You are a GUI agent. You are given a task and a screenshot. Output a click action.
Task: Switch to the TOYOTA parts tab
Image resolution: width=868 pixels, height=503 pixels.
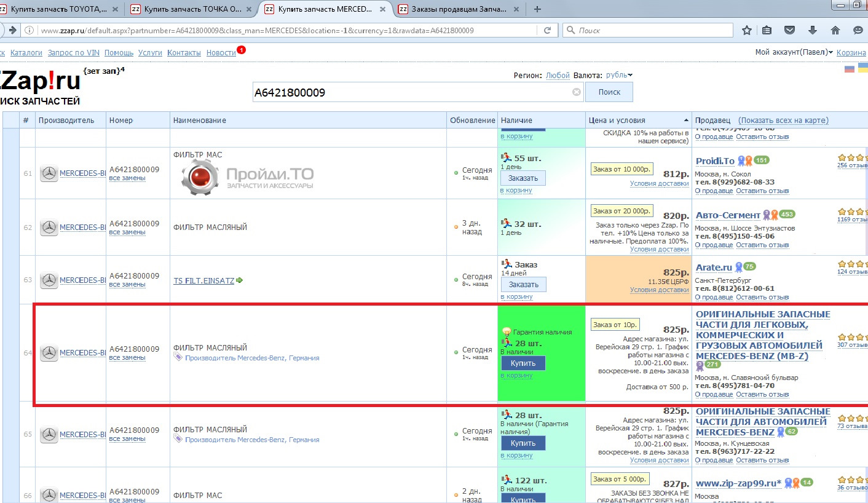(58, 9)
